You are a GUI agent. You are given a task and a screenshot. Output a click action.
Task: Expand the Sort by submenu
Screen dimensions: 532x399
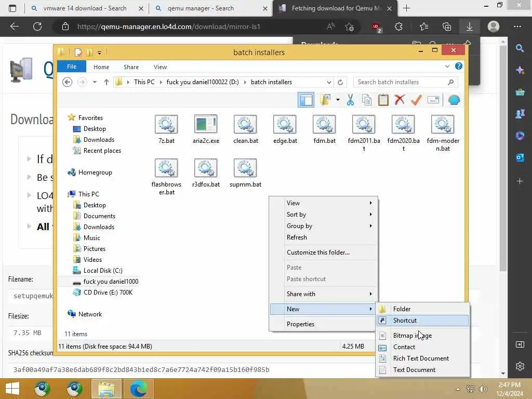324,215
